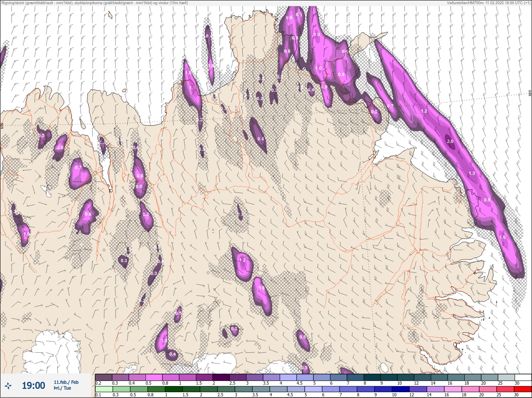The image size is (532, 398).
Task: Select upper legend white swatch at 30
Action: [523, 377]
